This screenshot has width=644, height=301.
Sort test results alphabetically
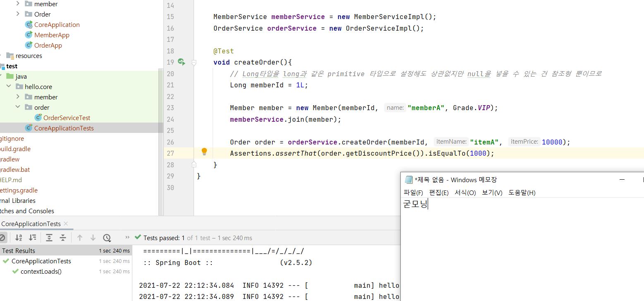coord(19,238)
